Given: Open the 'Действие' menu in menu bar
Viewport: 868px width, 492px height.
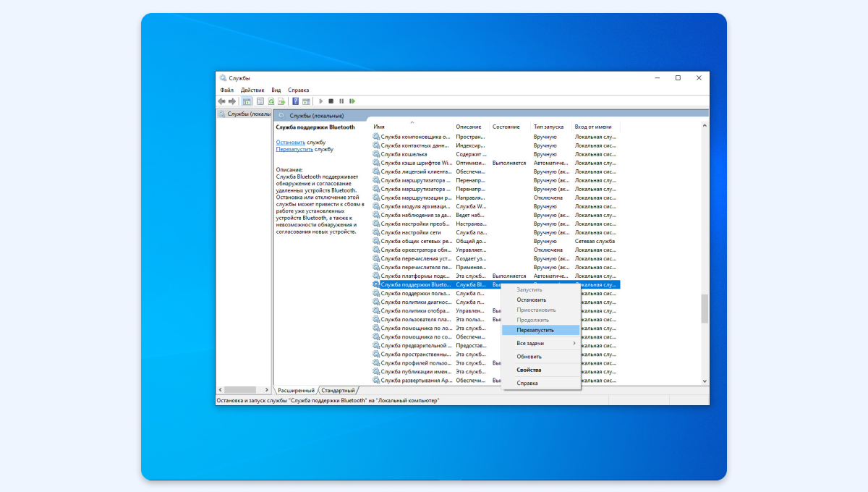Looking at the screenshot, I should (x=252, y=90).
